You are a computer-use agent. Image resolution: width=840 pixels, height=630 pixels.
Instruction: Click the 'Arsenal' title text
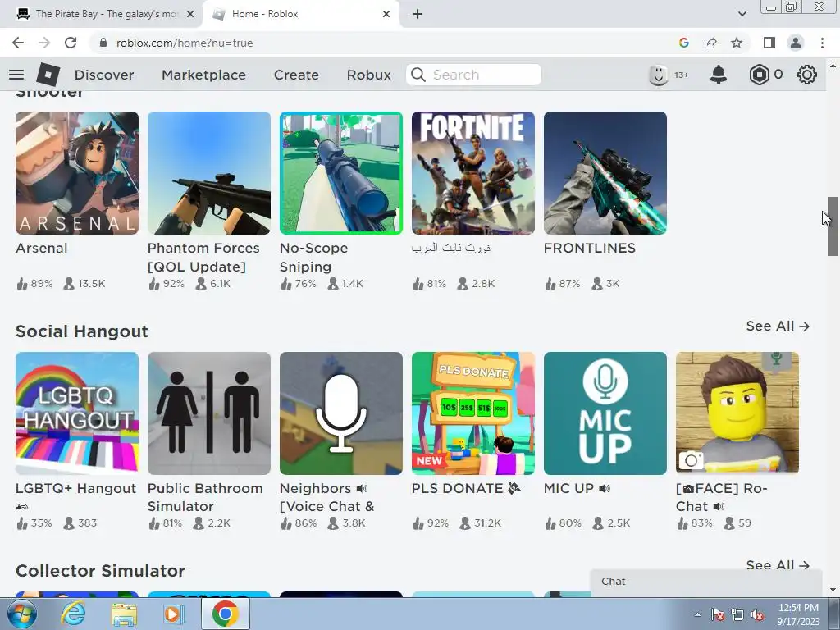click(42, 248)
